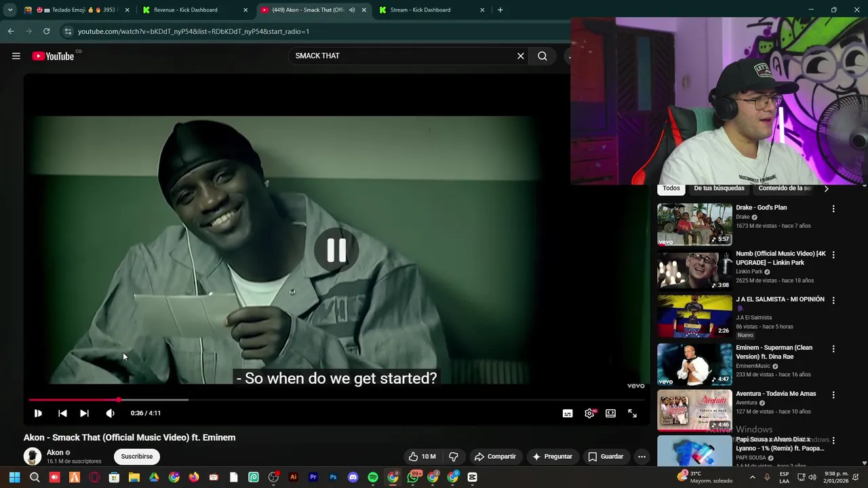Open the YouTube guide hamburger menu
This screenshot has width=868, height=488.
point(16,56)
